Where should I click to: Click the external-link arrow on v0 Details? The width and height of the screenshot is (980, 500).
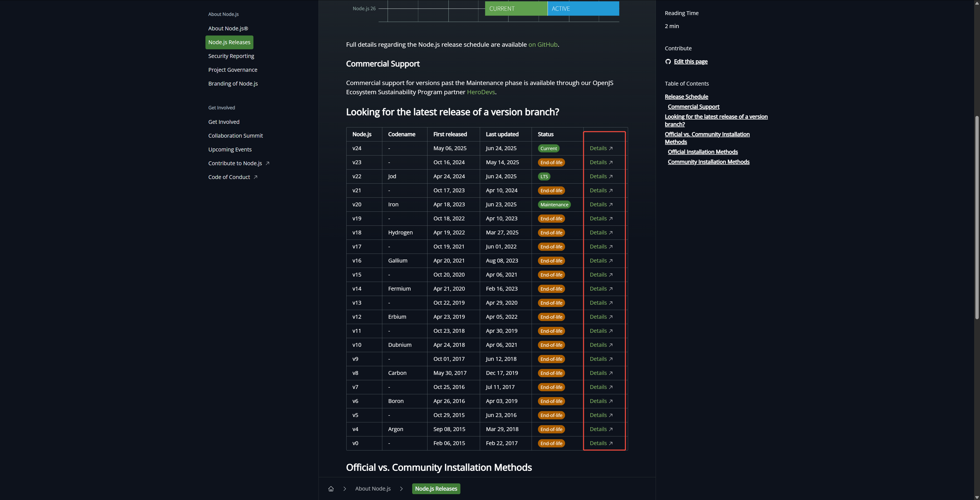[611, 443]
